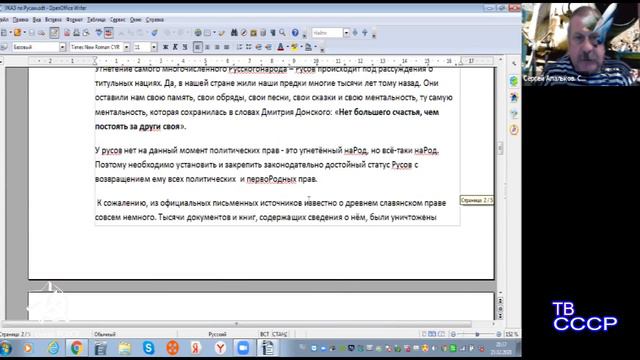640x360 pixels.
Task: Expand background color dropdown arrow
Action: point(316,47)
